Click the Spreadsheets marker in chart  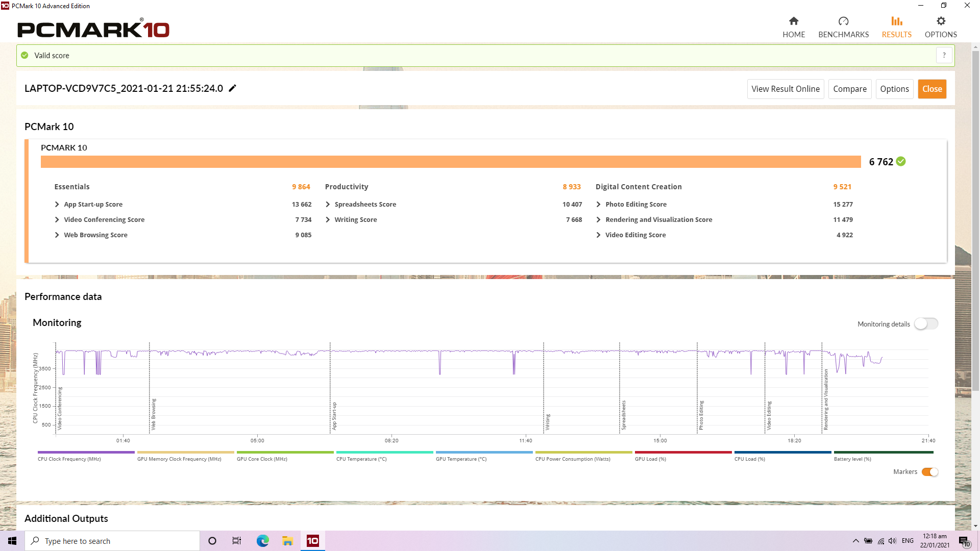[x=623, y=415]
